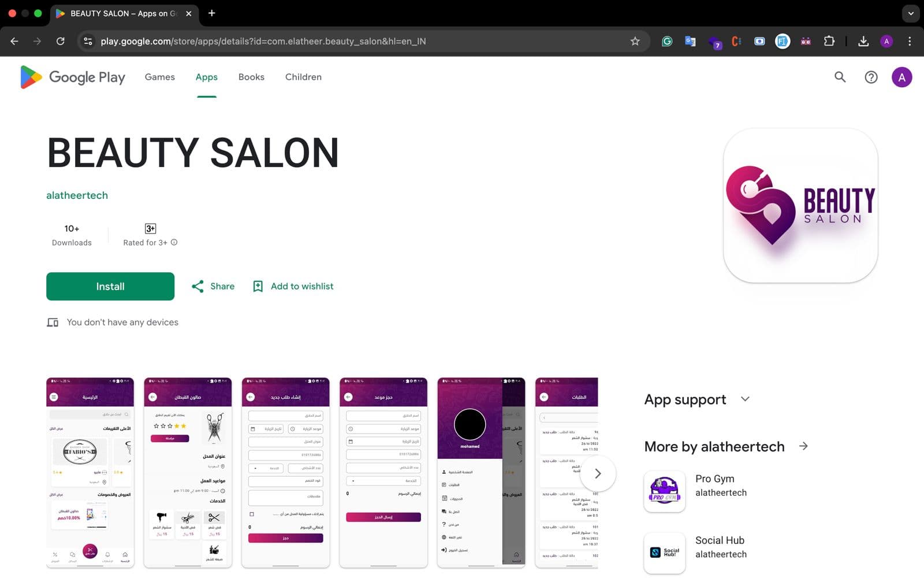Switch to the Games tab

pyautogui.click(x=159, y=77)
